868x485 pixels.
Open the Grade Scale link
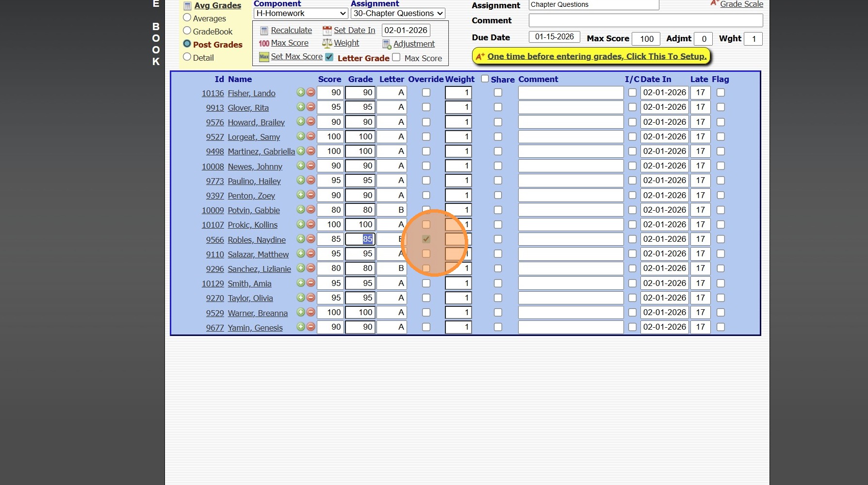coord(741,4)
